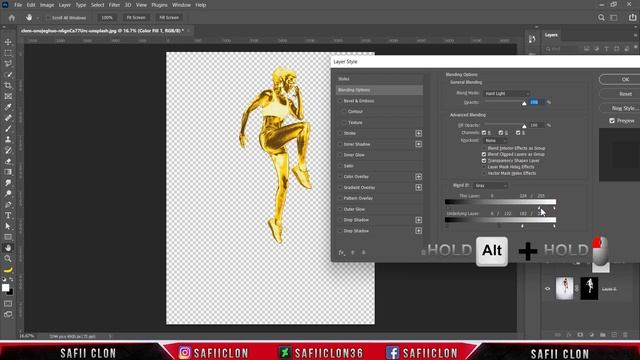Click the Opacity percentage input field

(536, 102)
